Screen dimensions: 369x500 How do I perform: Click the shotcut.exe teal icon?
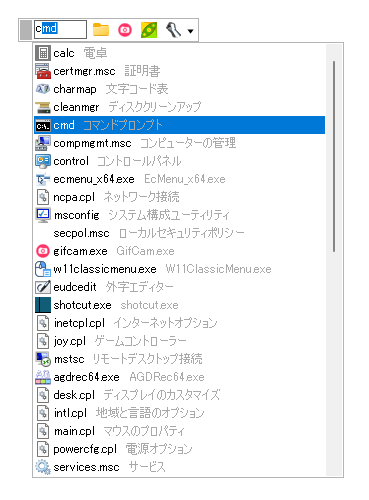pos(43,305)
